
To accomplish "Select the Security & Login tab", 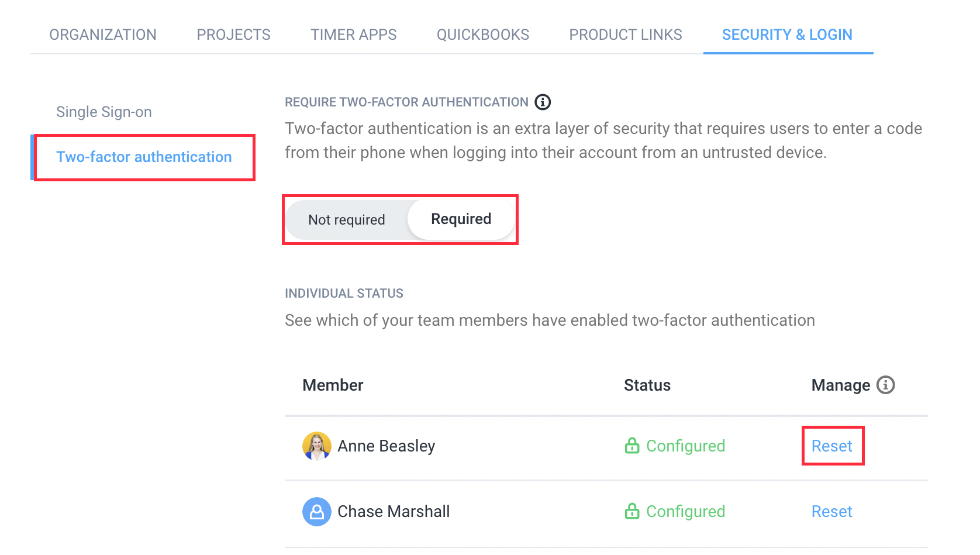I will (x=787, y=35).
